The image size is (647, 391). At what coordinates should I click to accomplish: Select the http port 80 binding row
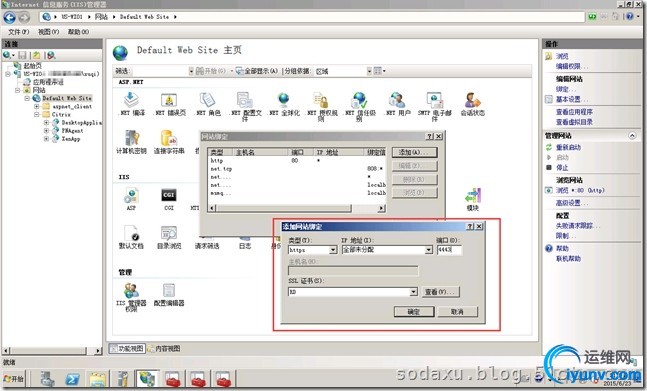[297, 160]
